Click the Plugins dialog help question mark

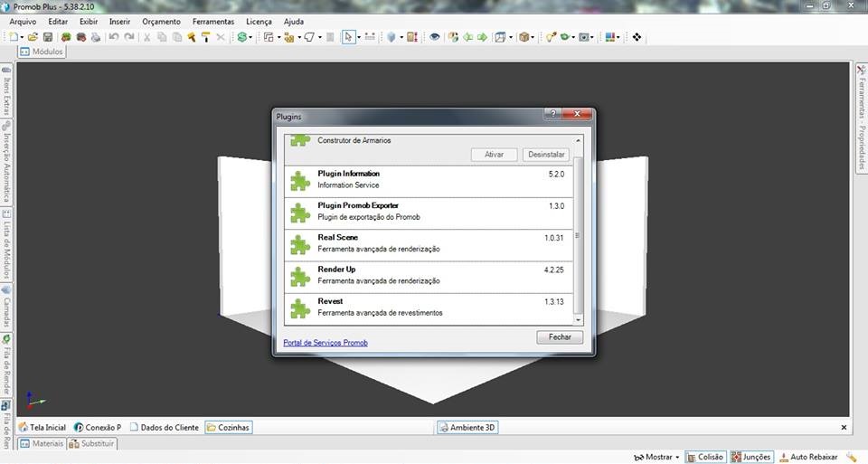tap(552, 113)
